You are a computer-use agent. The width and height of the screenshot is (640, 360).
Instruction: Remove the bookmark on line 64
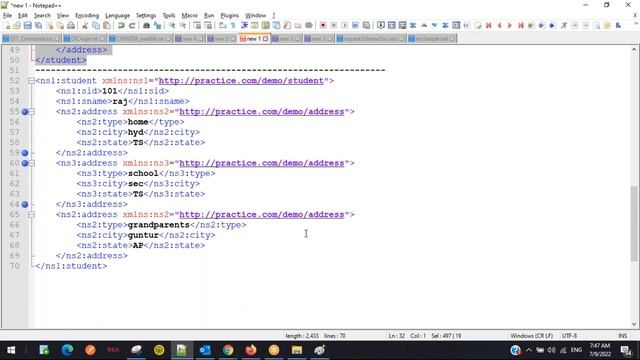(x=25, y=204)
